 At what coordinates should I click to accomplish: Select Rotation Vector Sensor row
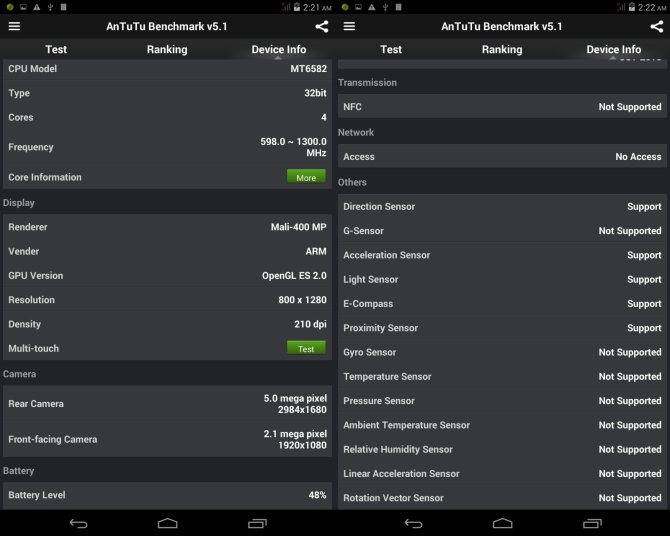502,498
